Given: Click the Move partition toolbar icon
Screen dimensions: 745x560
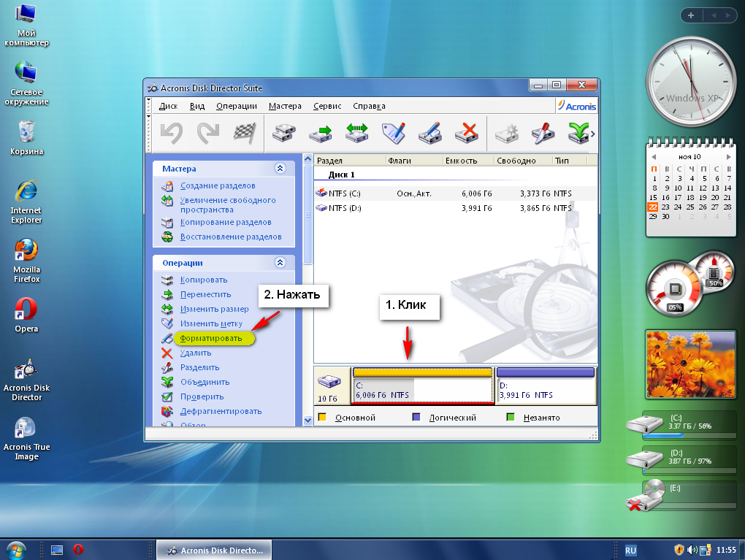Looking at the screenshot, I should tap(321, 133).
